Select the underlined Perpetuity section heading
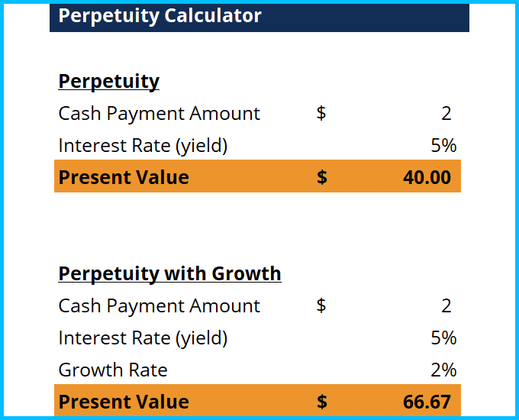The image size is (519, 420). click(x=108, y=82)
